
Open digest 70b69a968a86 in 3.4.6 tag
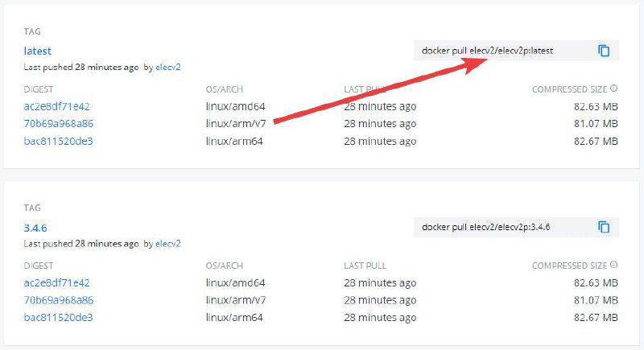click(x=59, y=300)
